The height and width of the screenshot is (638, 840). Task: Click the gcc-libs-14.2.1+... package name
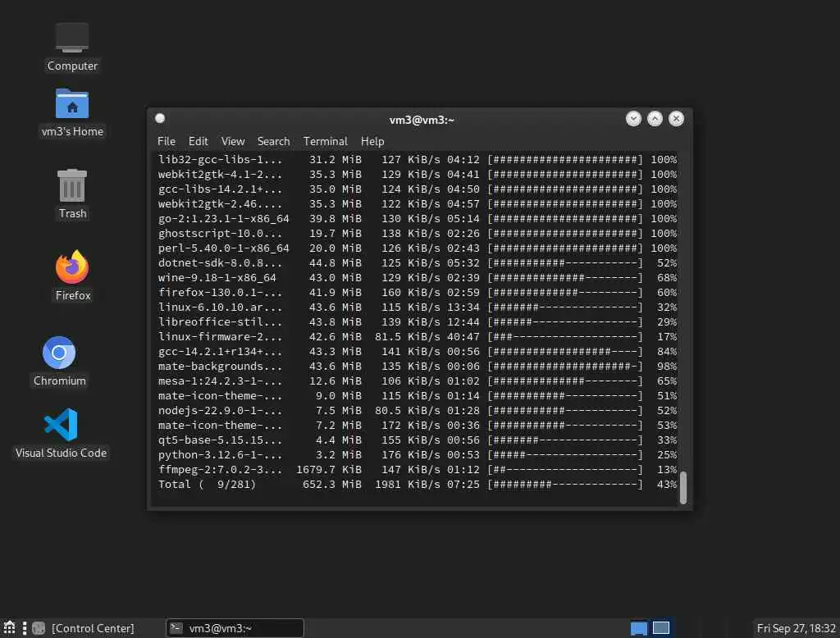(x=220, y=189)
